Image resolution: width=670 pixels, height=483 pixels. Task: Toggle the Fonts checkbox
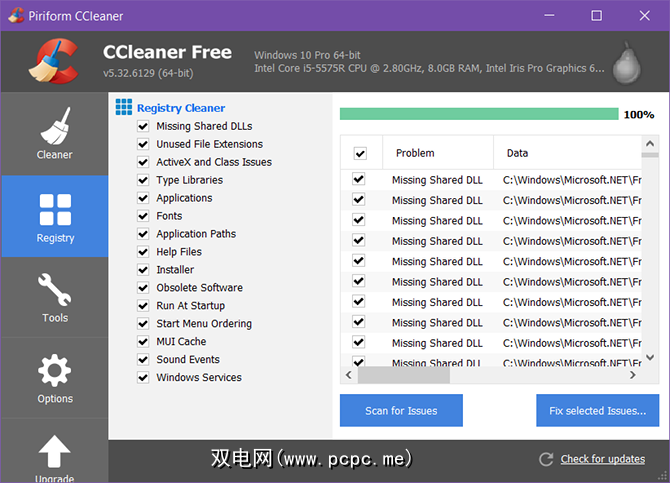click(x=143, y=216)
